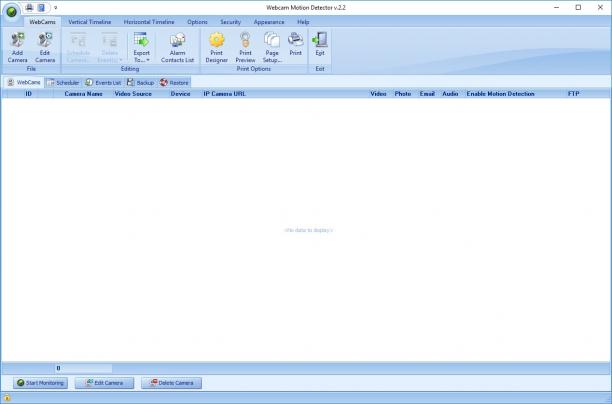612x404 pixels.
Task: Open Print Preview
Action: [245, 48]
